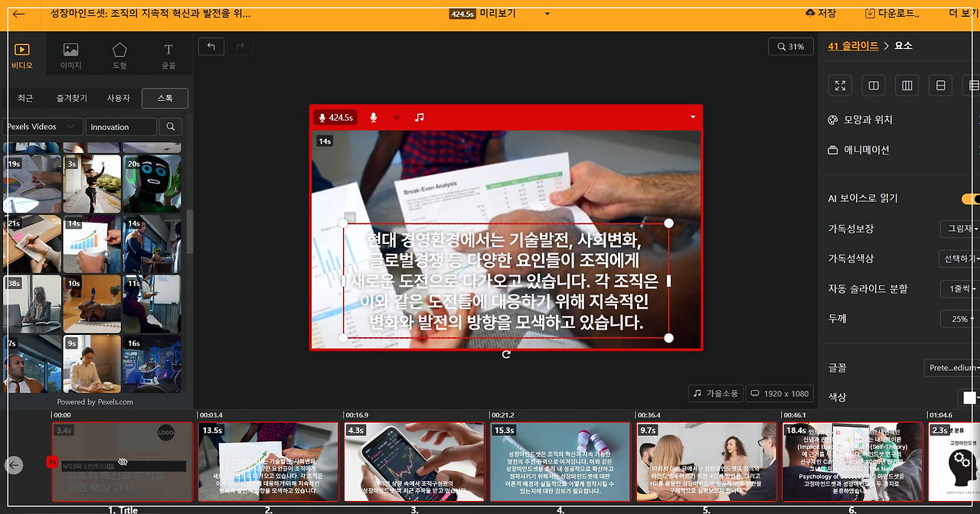Click the 가을소풍 background music button
Screen dimensions: 980x514
(715, 393)
